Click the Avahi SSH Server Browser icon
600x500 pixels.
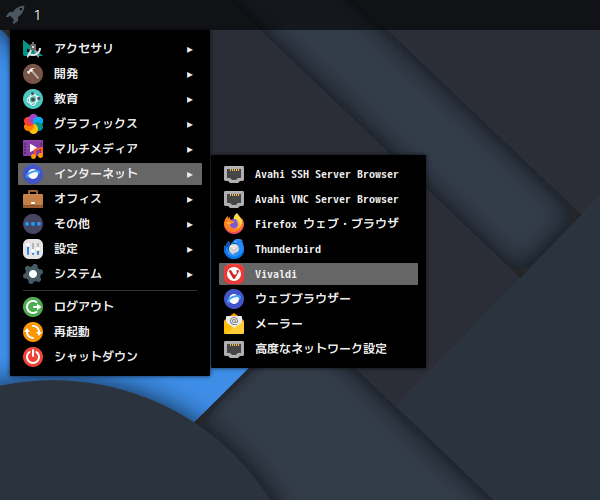coord(234,174)
